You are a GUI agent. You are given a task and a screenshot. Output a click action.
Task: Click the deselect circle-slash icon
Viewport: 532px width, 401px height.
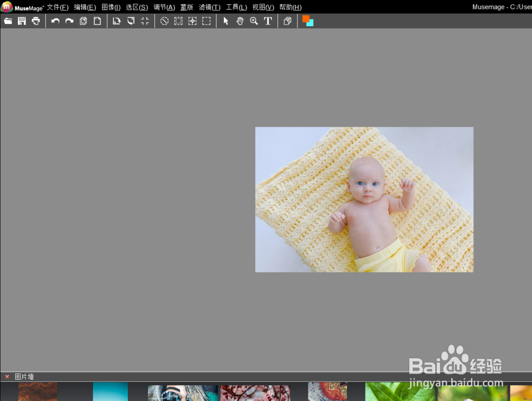164,21
